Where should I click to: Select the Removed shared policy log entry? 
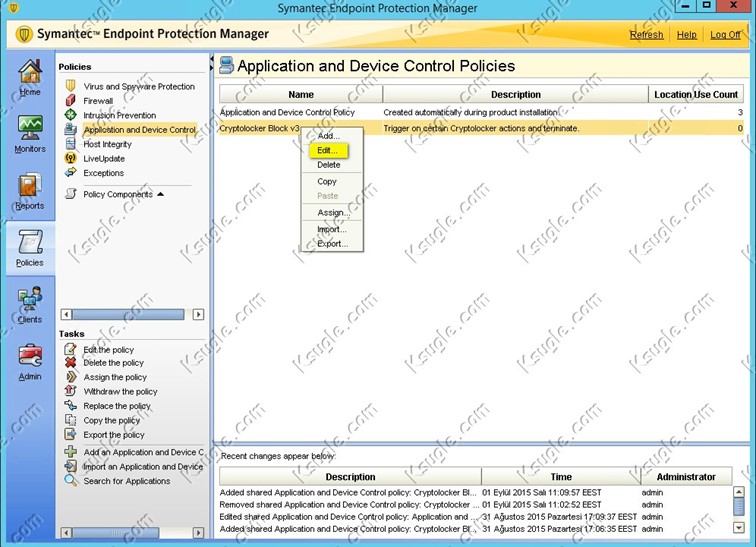475,505
